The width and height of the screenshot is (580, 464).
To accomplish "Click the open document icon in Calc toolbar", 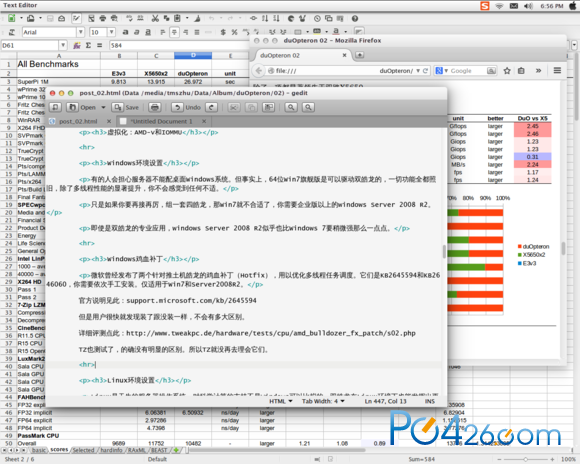I will [x=31, y=18].
